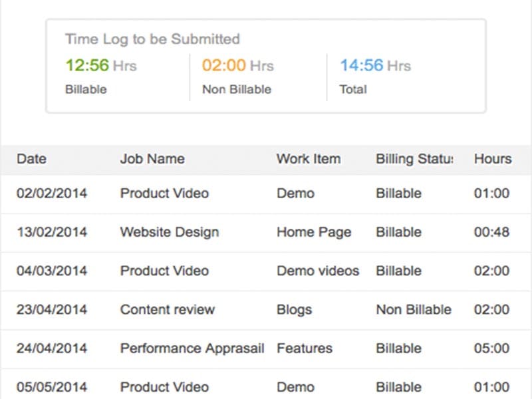532x399 pixels.
Task: Click the 05:00 hours entry
Action: 491,348
